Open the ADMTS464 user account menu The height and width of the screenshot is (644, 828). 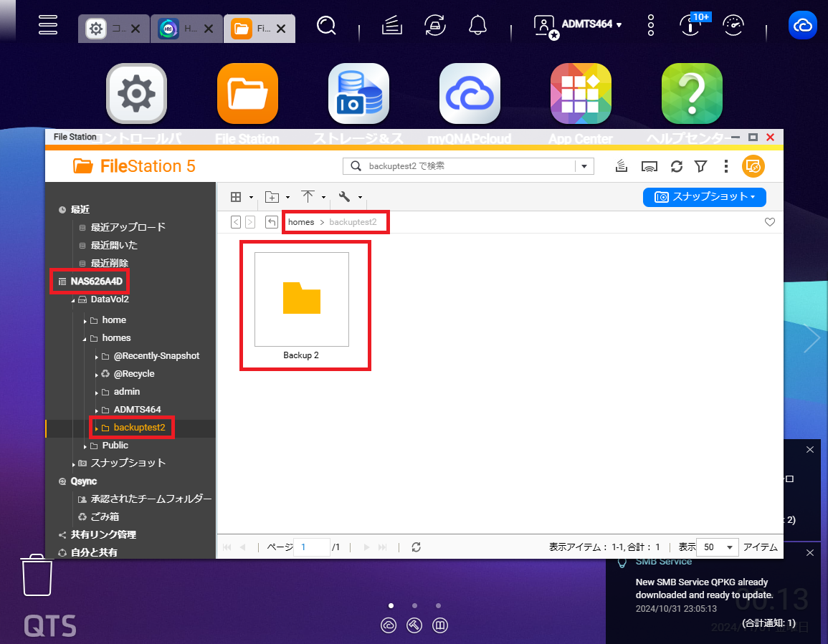578,25
